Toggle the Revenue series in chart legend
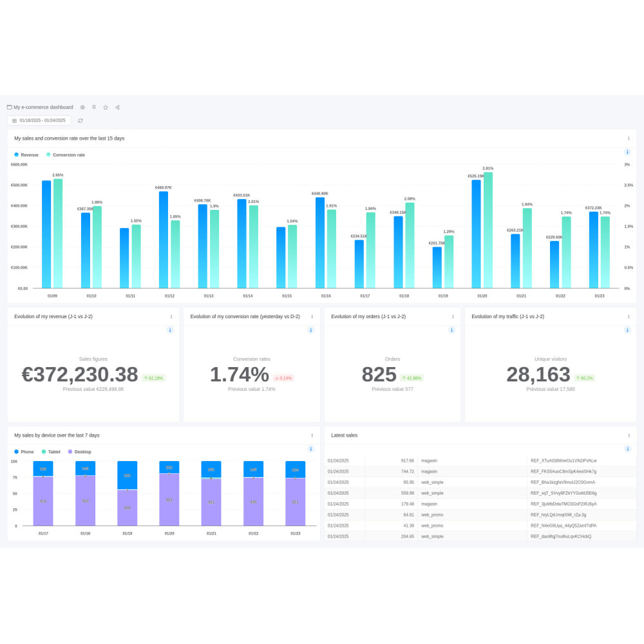The height and width of the screenshot is (644, 644). (x=26, y=155)
